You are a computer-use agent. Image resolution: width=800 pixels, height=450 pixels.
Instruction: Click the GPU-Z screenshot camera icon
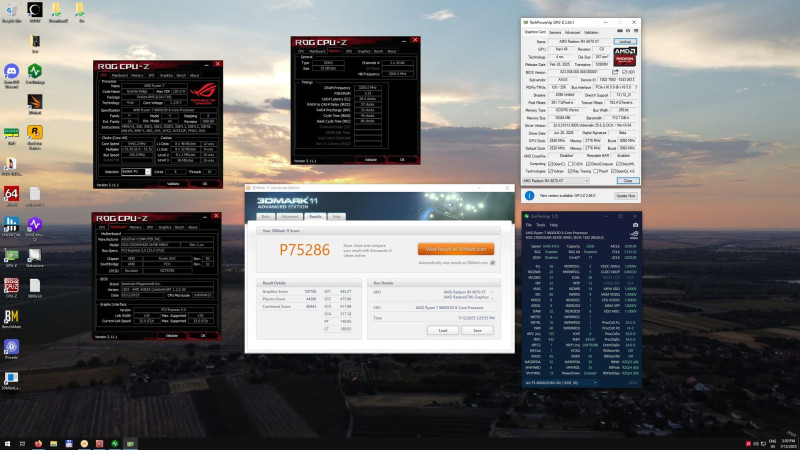tap(620, 31)
